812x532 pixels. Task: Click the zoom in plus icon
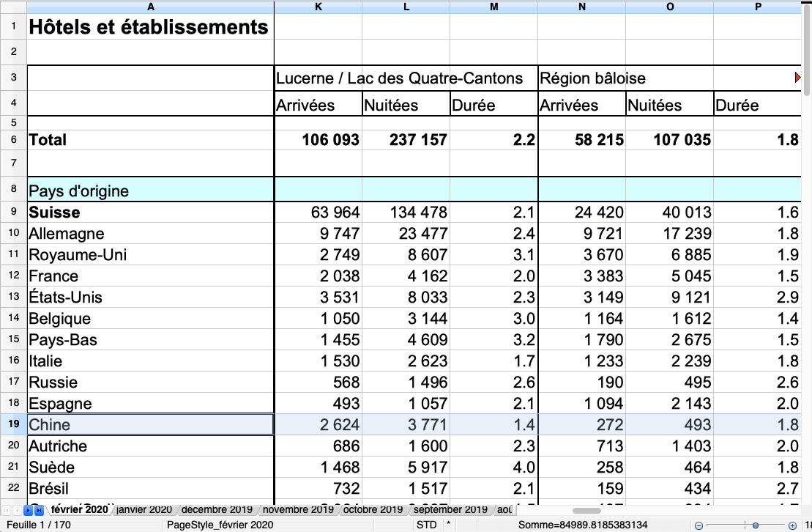click(792, 525)
